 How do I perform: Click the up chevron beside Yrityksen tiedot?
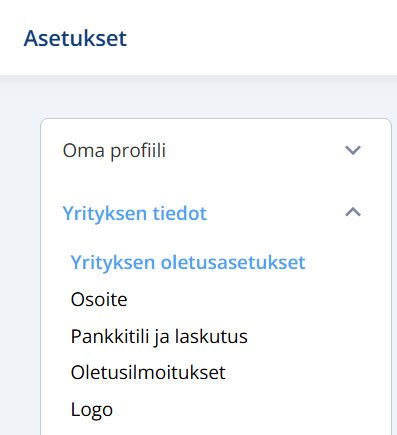tap(353, 212)
